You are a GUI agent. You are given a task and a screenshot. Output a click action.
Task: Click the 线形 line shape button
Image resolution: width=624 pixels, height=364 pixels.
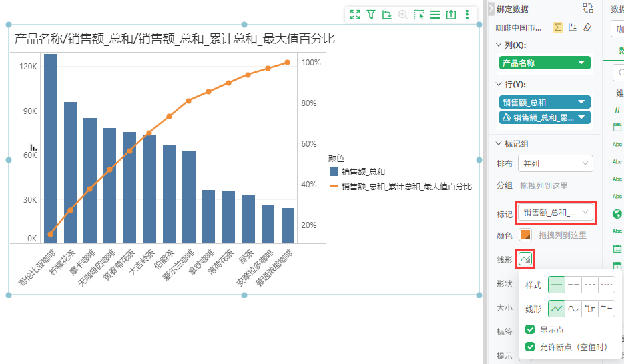(526, 258)
